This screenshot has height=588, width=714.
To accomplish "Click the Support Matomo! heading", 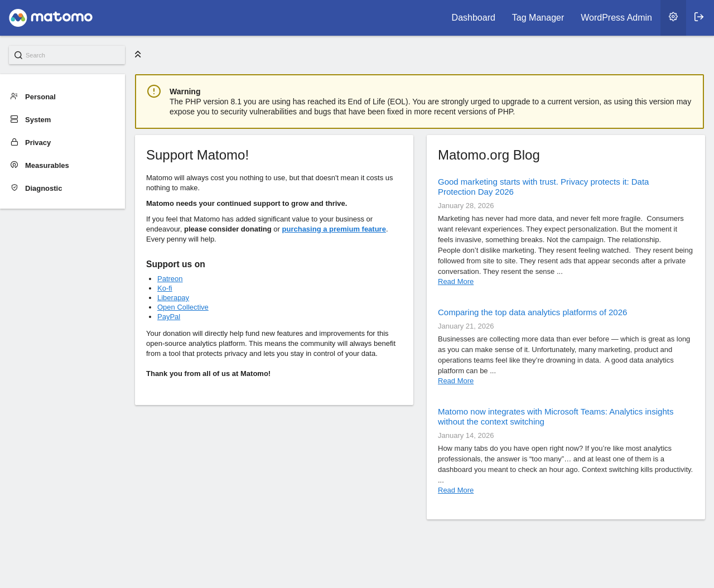I will click(197, 155).
